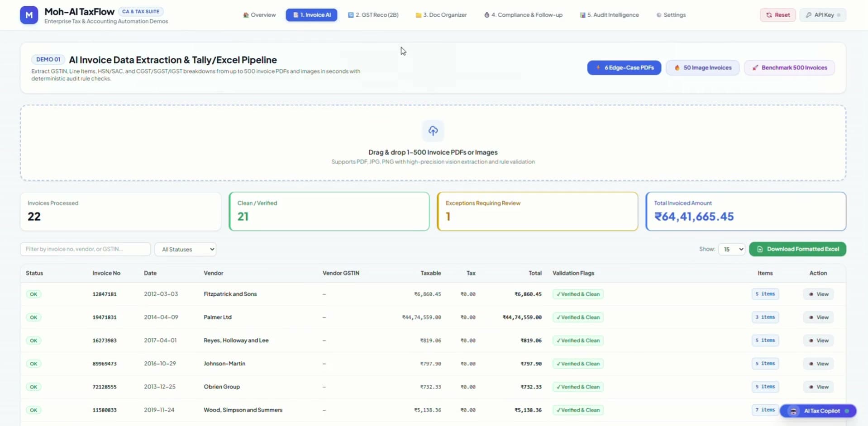
Task: Click Verified & Clean flag for Johnson-Martin
Action: (x=578, y=364)
